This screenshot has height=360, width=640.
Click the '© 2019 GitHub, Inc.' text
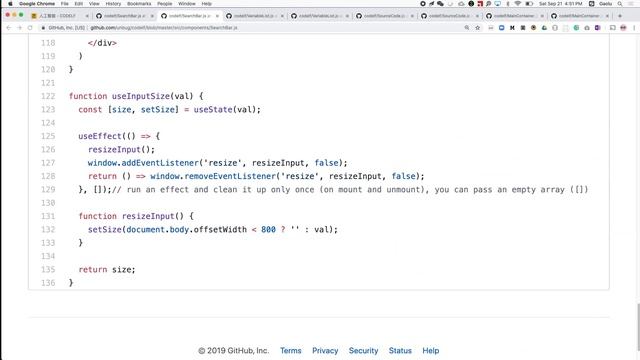click(x=233, y=351)
